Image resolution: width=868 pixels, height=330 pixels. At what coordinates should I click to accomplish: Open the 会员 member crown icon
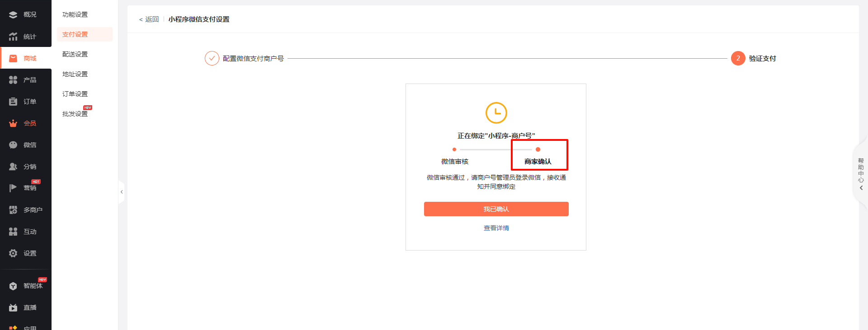point(13,123)
